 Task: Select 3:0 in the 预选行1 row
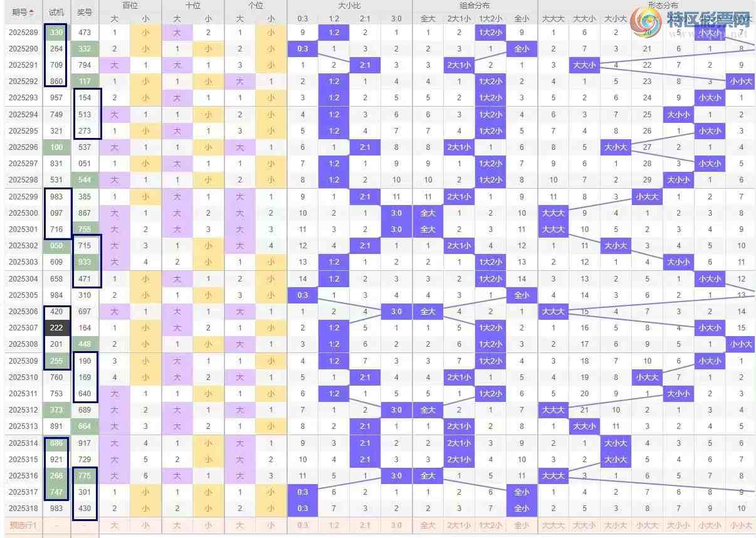click(396, 525)
